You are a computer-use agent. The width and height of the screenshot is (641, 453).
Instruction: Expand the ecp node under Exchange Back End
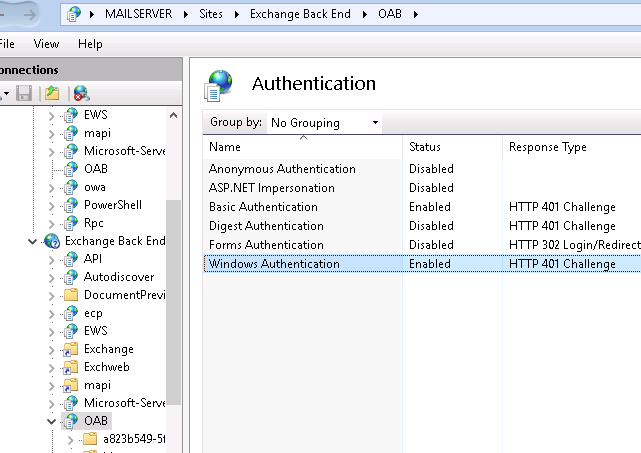tap(52, 313)
